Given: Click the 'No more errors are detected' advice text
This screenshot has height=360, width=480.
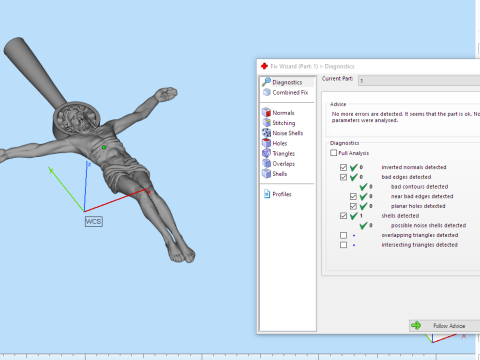Looking at the screenshot, I should click(406, 117).
